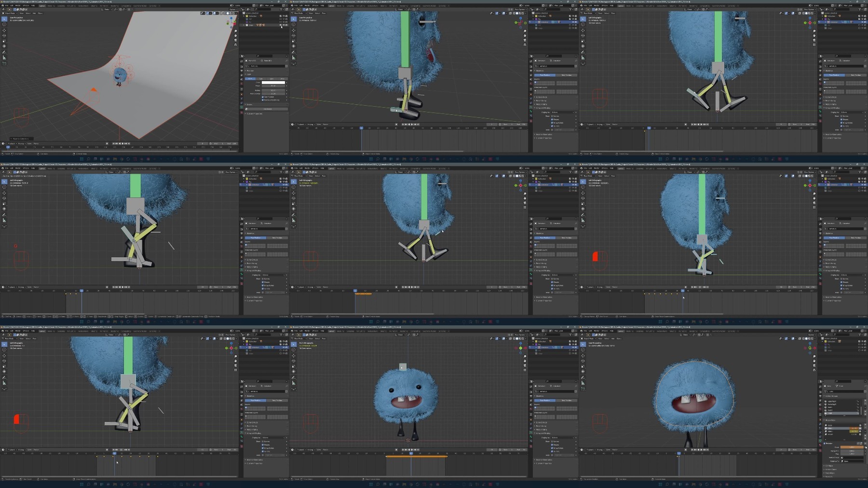Open light Color swatch in gray backdrop window

click(273, 83)
